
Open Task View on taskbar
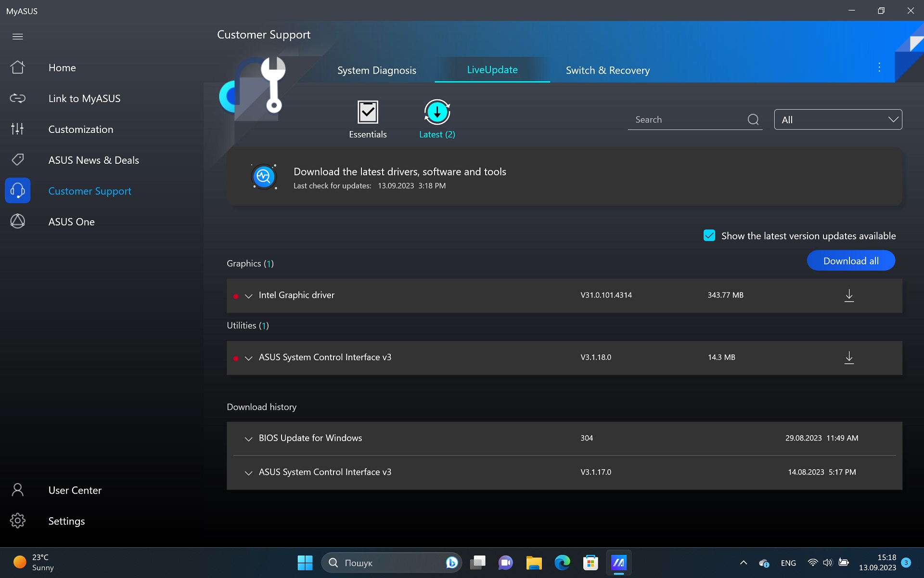pyautogui.click(x=477, y=563)
